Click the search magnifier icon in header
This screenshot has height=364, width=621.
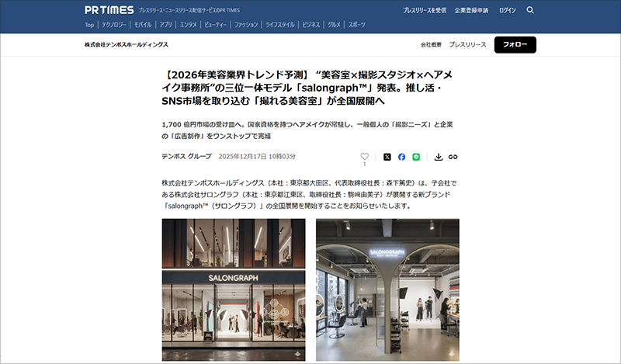click(x=530, y=10)
